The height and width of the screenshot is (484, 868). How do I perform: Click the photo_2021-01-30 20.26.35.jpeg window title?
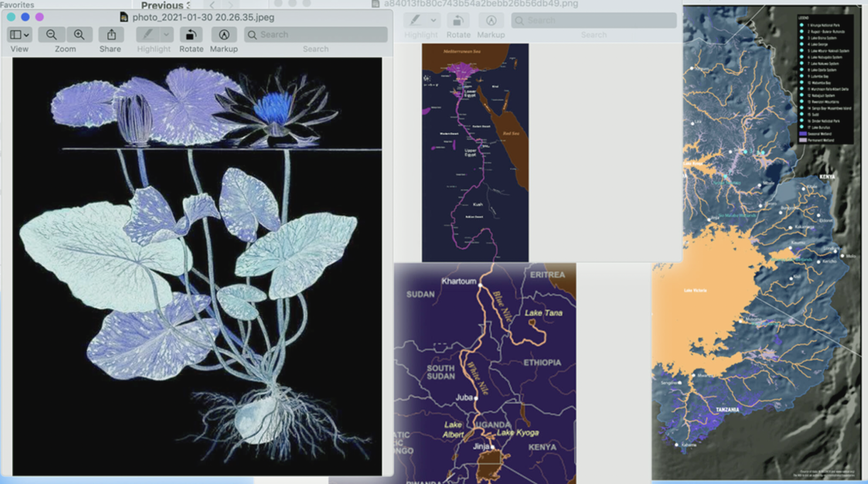pos(203,17)
